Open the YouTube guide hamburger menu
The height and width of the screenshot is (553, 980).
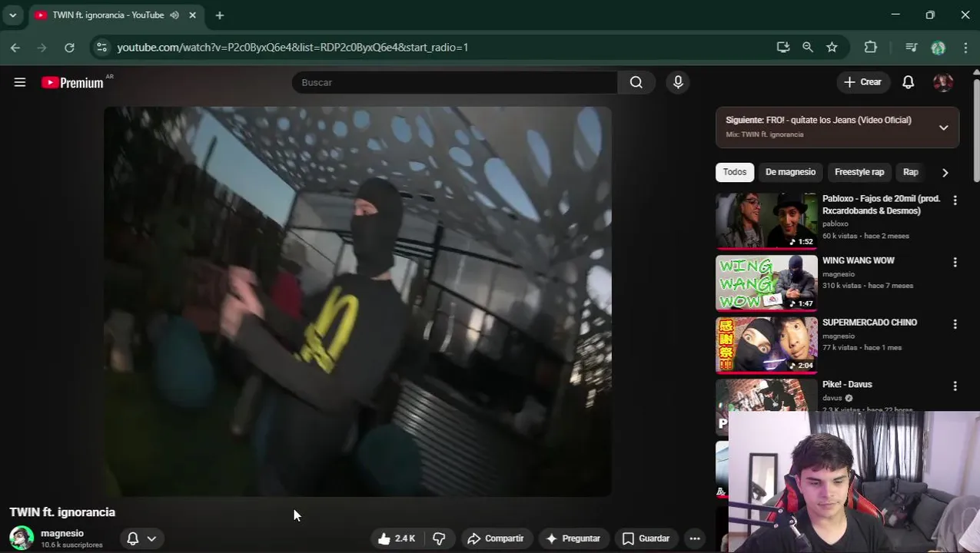pyautogui.click(x=20, y=82)
